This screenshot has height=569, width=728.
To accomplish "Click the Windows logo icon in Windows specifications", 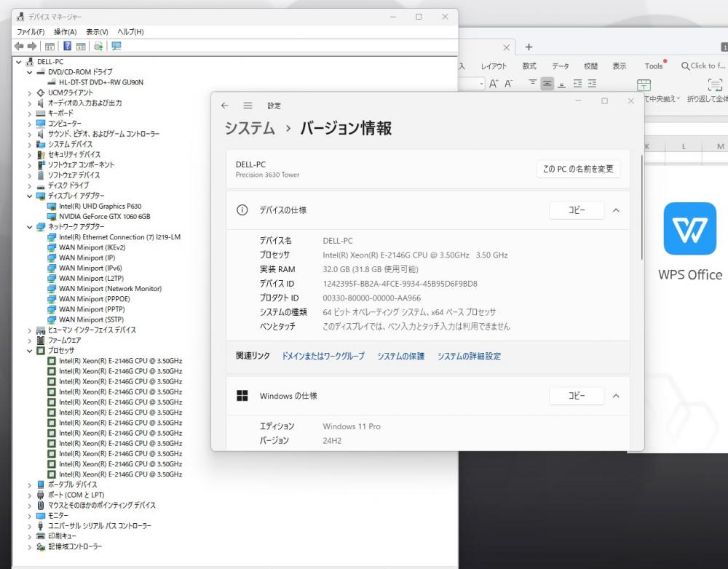I will coord(242,395).
